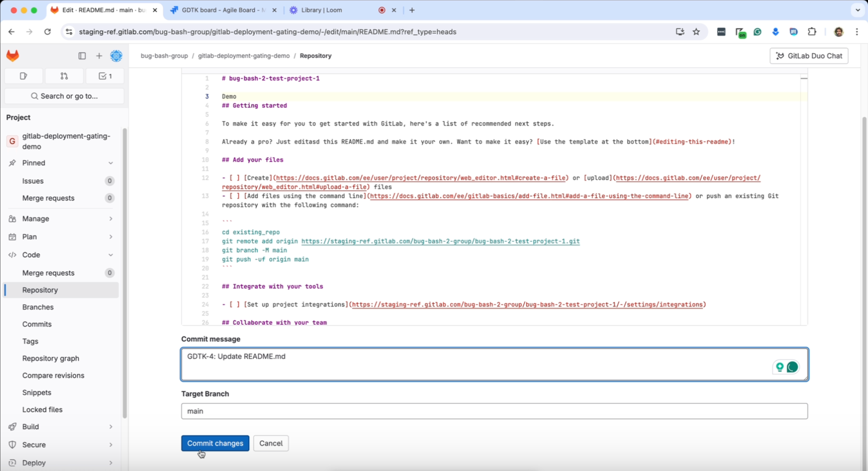This screenshot has height=471, width=868.
Task: Switch to the Library | Loom tab
Action: pos(320,10)
